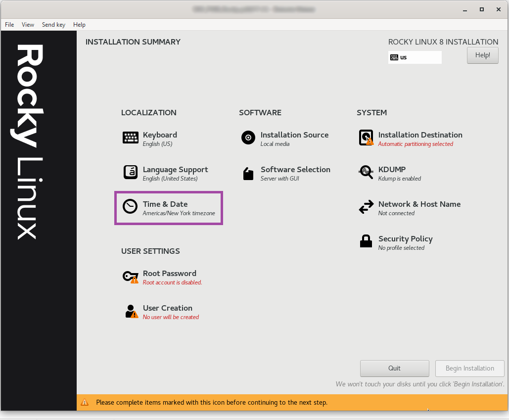
Task: Click 'No user will be created' text
Action: pos(171,317)
